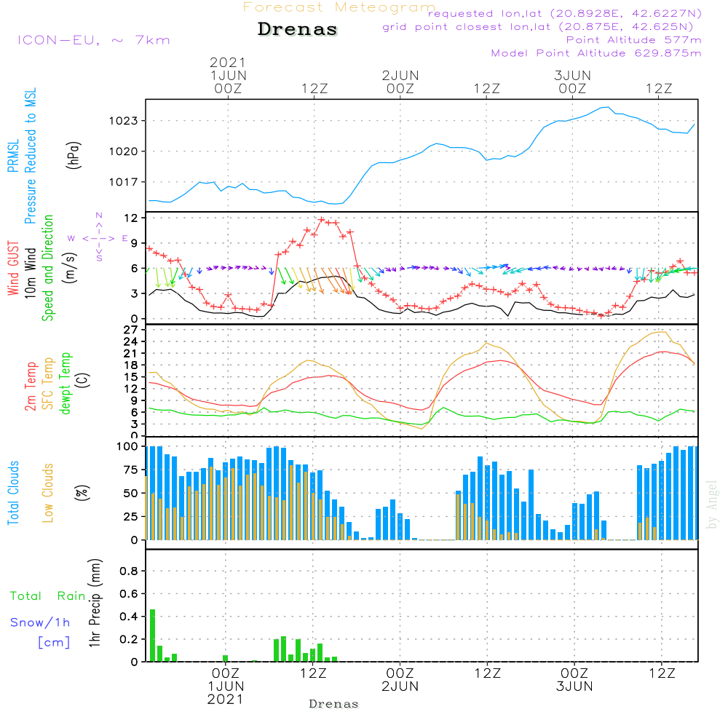Click the 'Point Altitude 577m' text

(x=633, y=40)
